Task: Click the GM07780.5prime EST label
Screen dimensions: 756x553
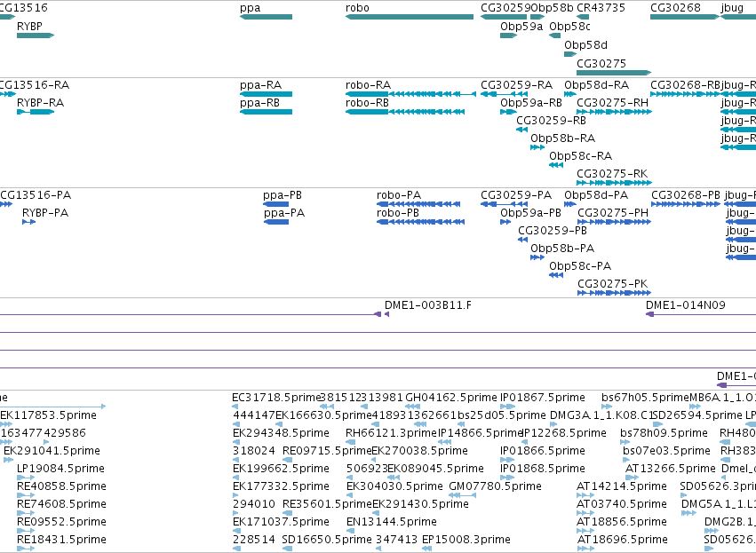Action: (x=495, y=486)
